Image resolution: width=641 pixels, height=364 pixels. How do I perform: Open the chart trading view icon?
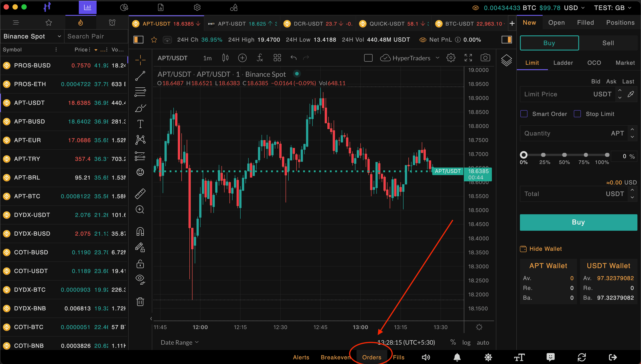click(87, 8)
